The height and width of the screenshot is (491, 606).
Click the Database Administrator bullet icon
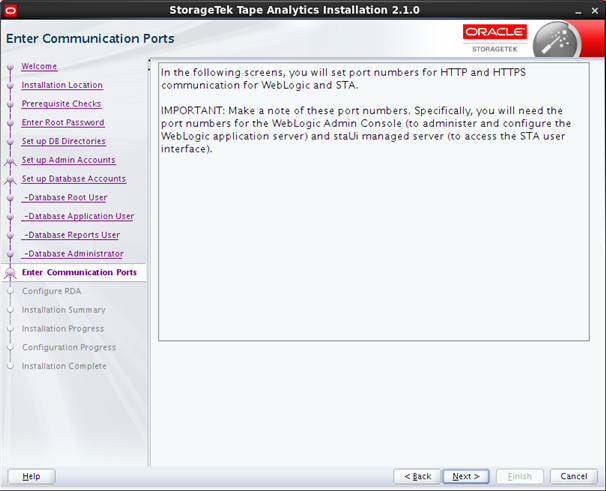(x=10, y=254)
